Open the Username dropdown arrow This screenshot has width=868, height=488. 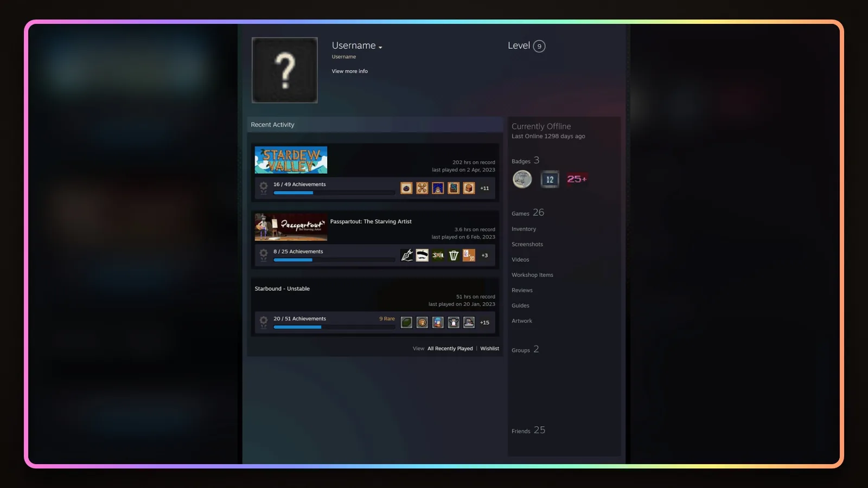tap(380, 48)
